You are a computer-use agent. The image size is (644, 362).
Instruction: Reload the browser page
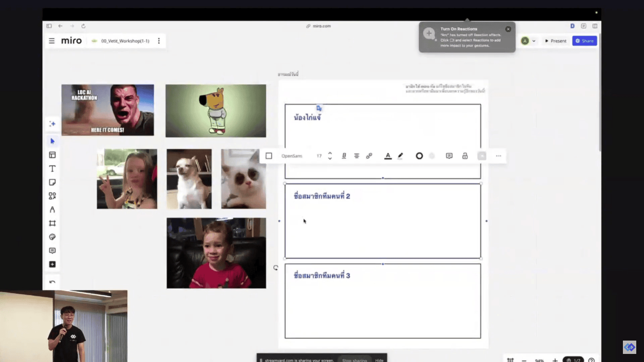click(84, 26)
